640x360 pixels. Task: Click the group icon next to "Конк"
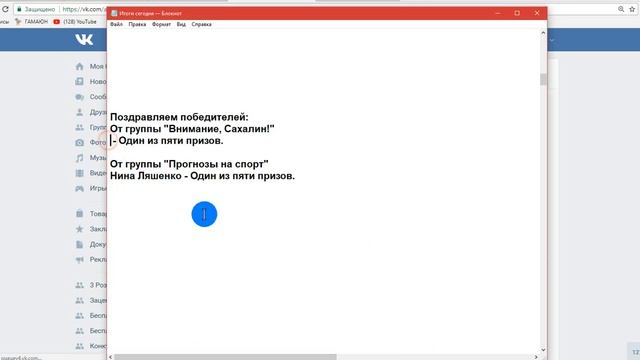[x=80, y=346]
